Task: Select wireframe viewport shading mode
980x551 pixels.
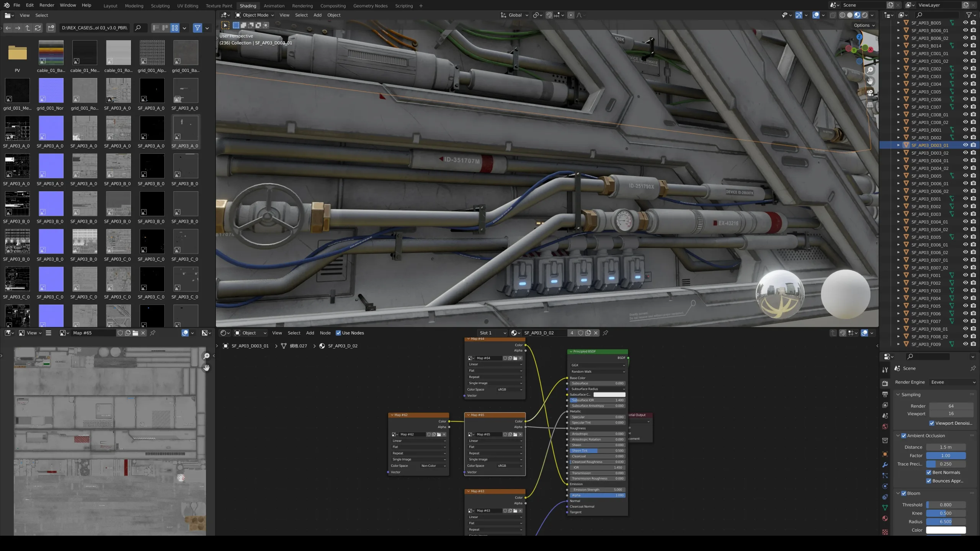Action: click(842, 15)
